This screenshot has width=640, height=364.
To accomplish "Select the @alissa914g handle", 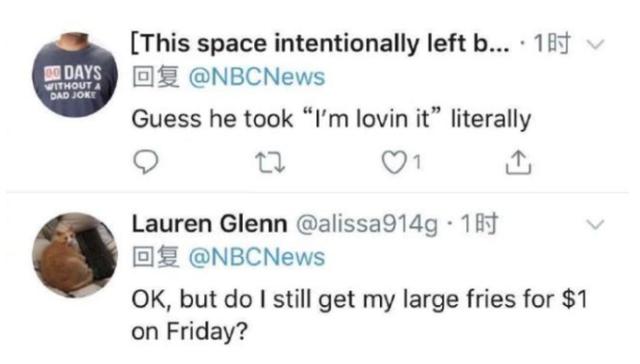I will pyautogui.click(x=367, y=224).
